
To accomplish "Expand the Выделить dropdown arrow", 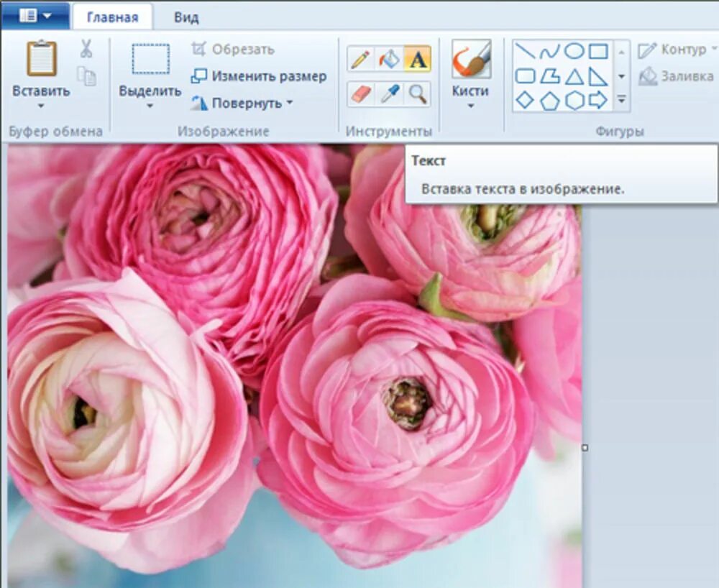I will click(150, 106).
